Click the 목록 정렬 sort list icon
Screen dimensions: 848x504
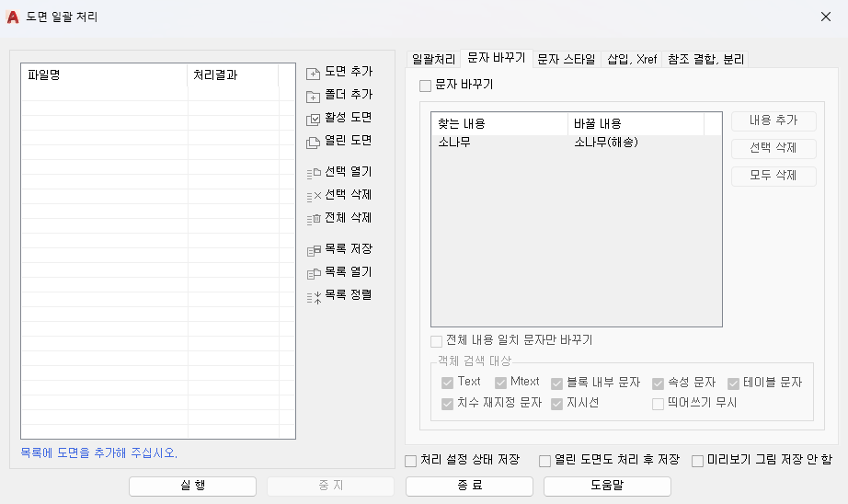coord(314,297)
